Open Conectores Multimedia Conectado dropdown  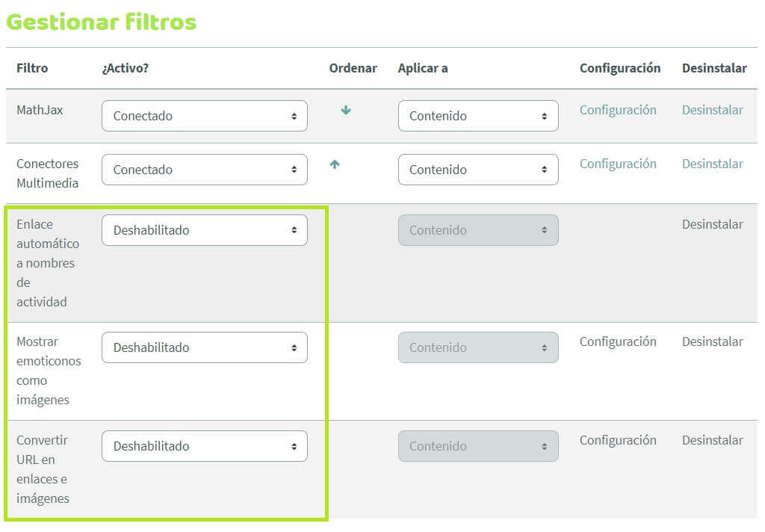pyautogui.click(x=205, y=170)
